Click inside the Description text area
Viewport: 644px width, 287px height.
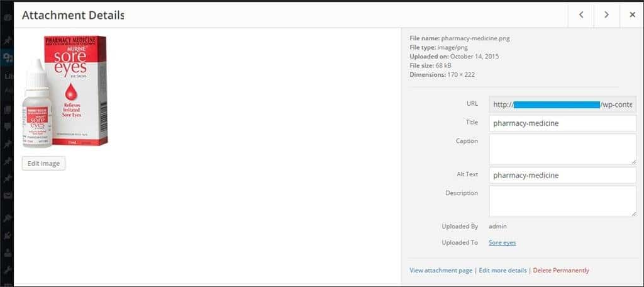[x=563, y=201]
